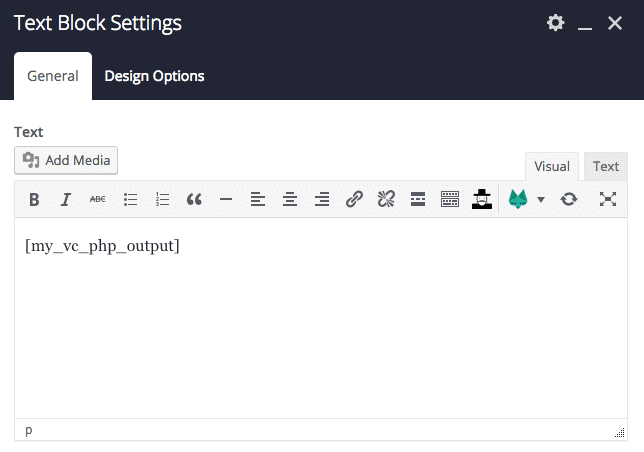Apply strikethrough using the ABC icon
Viewport: 644px width, 452px height.
click(98, 200)
